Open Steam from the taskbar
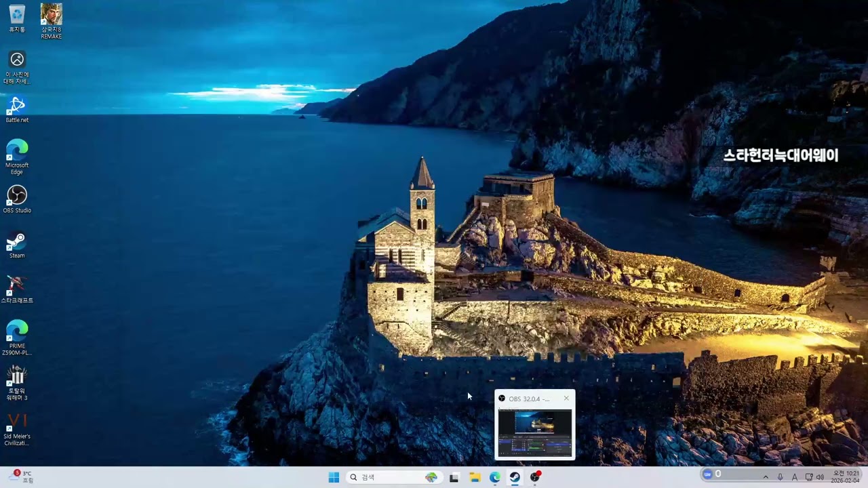 tap(515, 477)
